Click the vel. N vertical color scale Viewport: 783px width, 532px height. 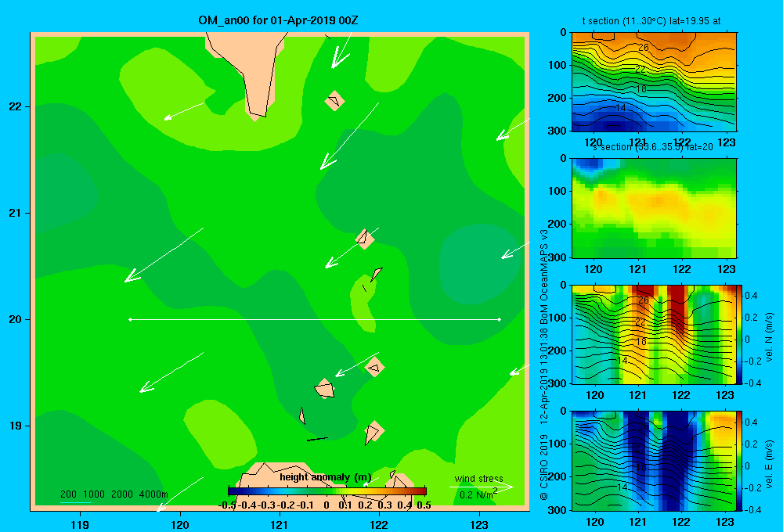(x=740, y=334)
